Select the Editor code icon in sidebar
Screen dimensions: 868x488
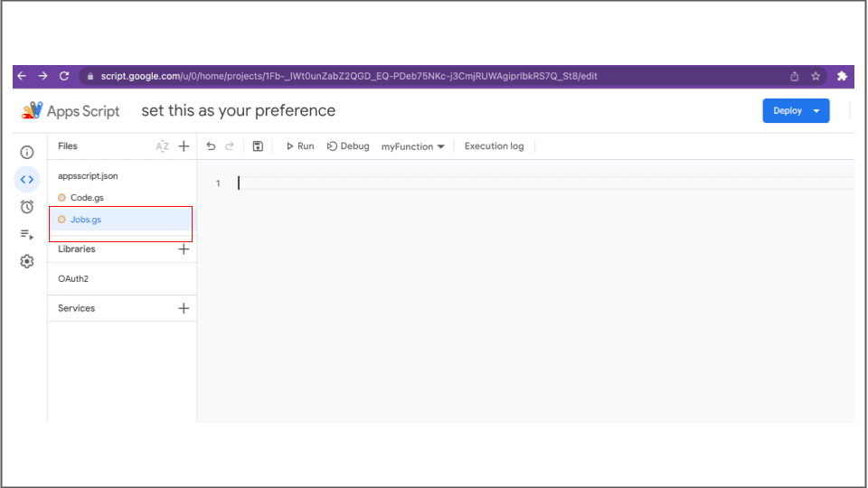click(x=27, y=179)
